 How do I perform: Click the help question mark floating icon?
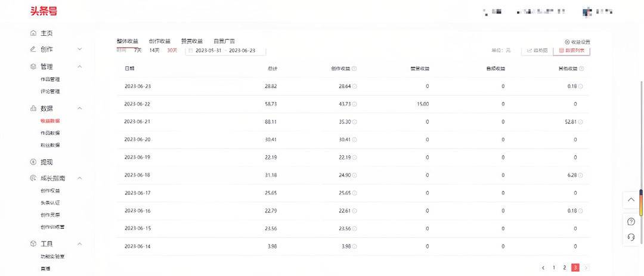coord(631,222)
